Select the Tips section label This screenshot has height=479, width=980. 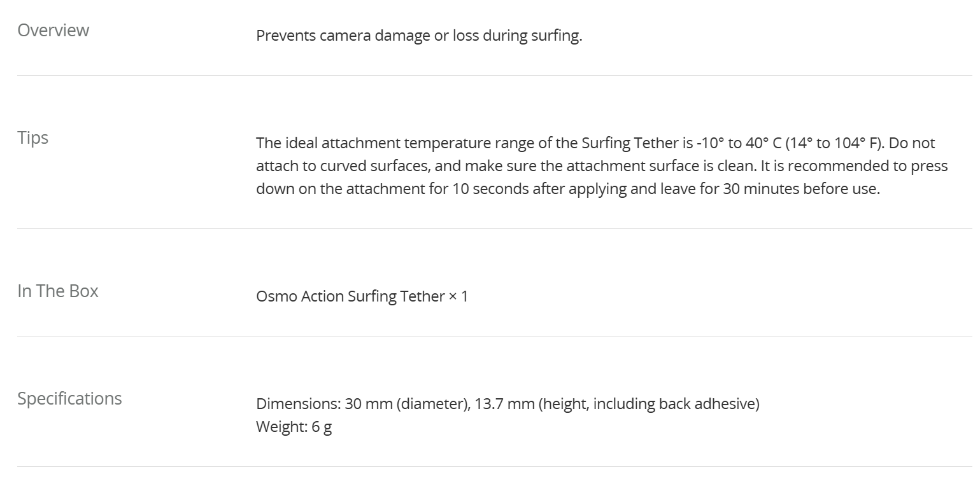pyautogui.click(x=33, y=138)
